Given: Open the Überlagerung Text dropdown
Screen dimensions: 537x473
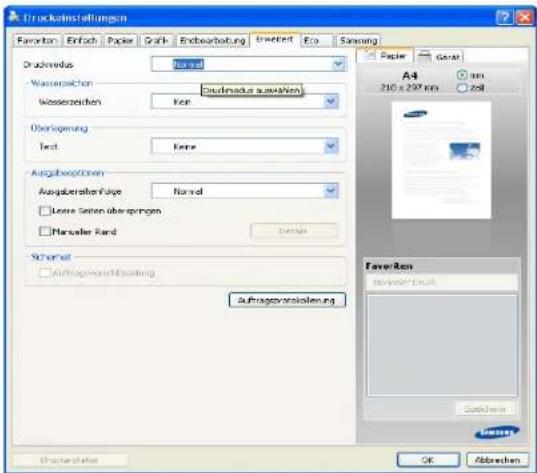Looking at the screenshot, I should [x=245, y=146].
